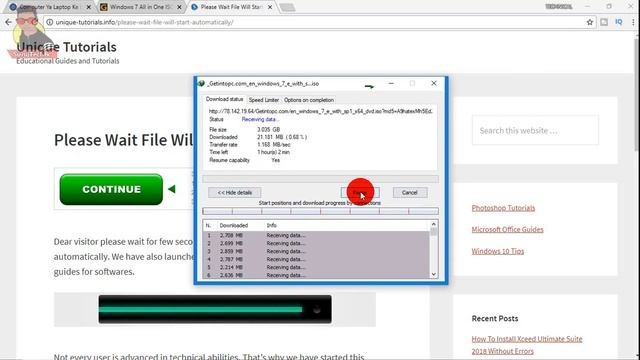
Task: Click the download manager icon in dialog title bar
Action: point(201,83)
